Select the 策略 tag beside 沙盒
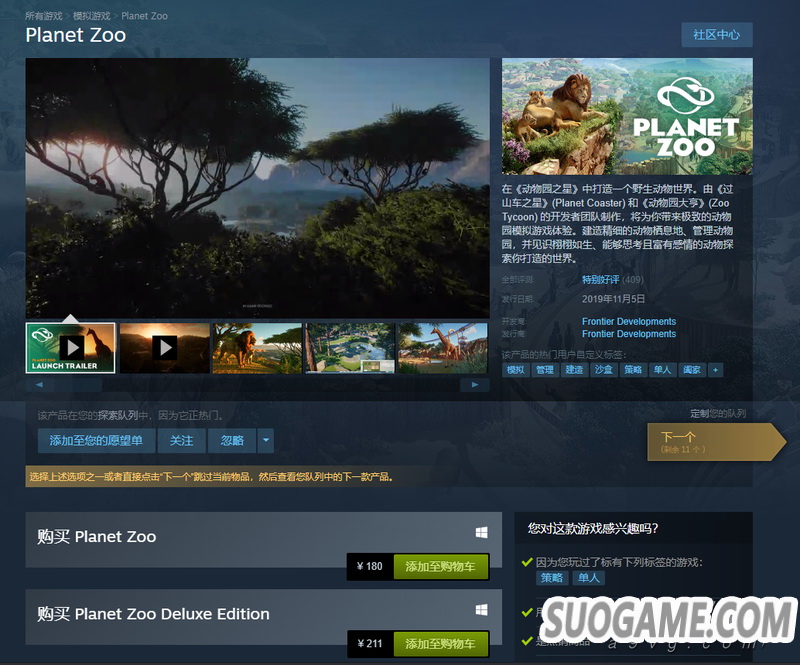Screen dimensions: 800x665 [633, 370]
